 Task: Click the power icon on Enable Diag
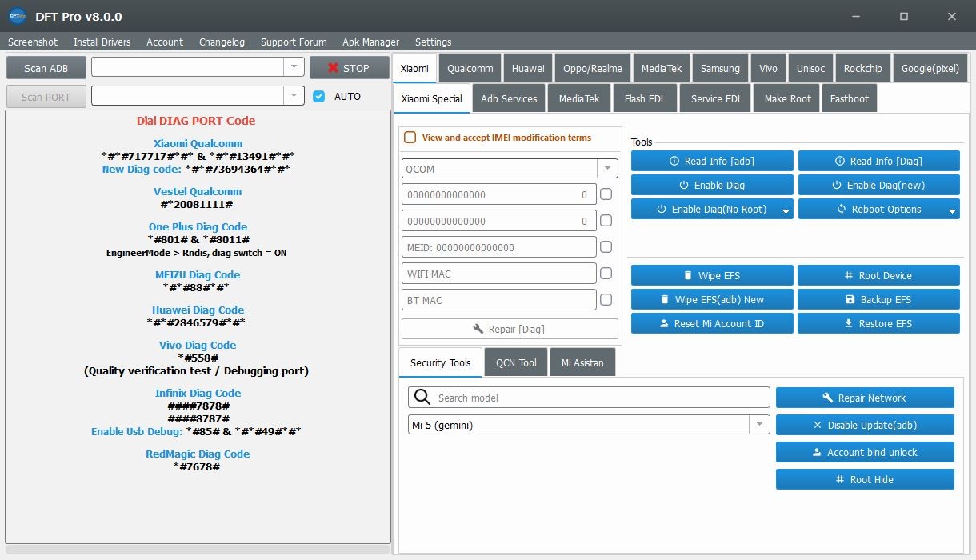(684, 185)
